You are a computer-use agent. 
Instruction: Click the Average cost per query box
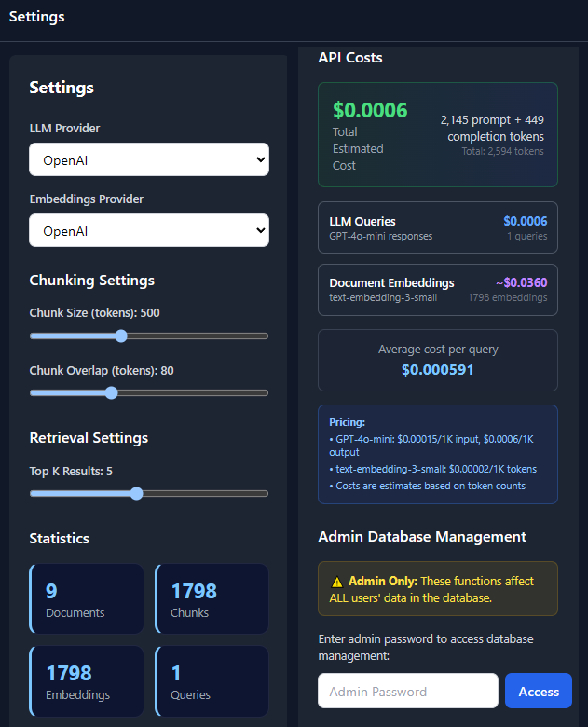(x=438, y=360)
